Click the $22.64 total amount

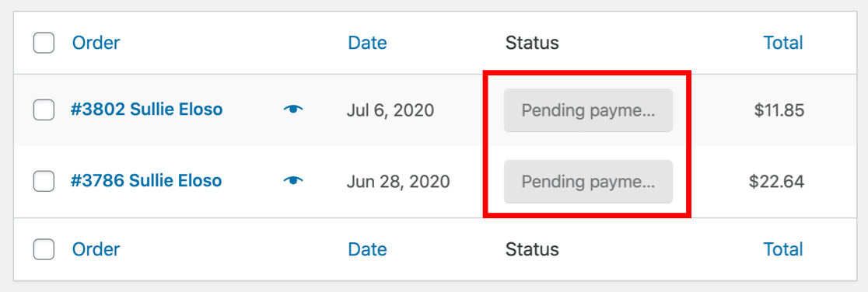click(x=776, y=181)
